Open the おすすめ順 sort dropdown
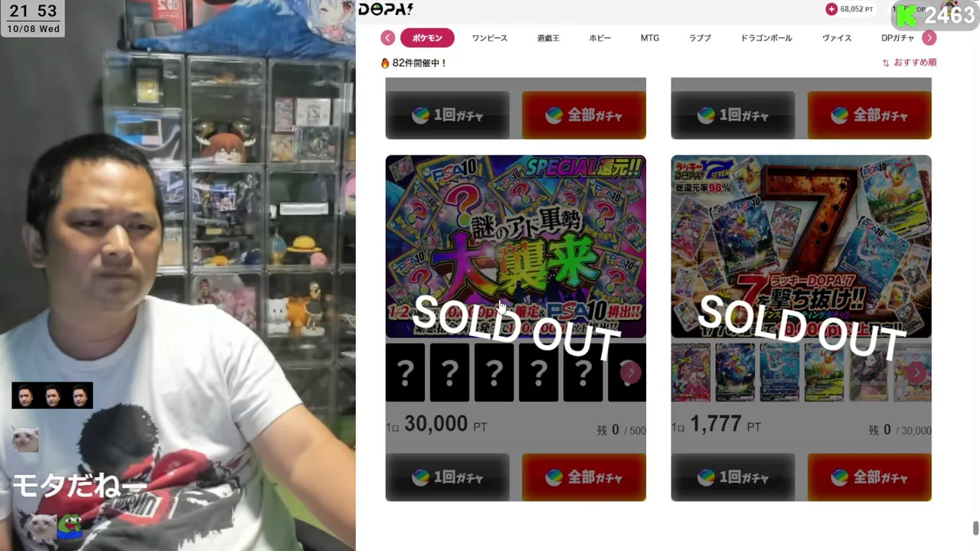Screen dimensions: 980x551 (x=910, y=63)
